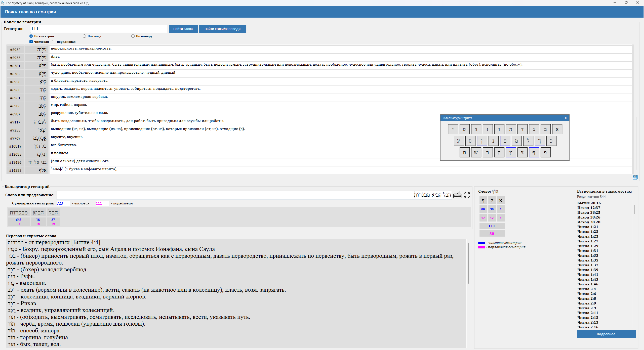
Task: Open verse 'Бытие 20:16' in list
Action: tap(589, 203)
